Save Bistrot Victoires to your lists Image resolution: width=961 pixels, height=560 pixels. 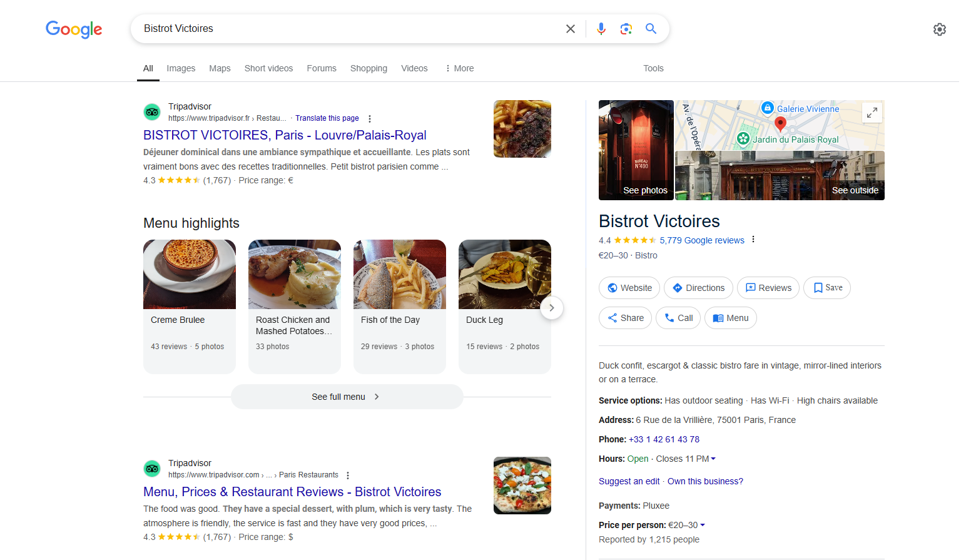[x=826, y=288]
